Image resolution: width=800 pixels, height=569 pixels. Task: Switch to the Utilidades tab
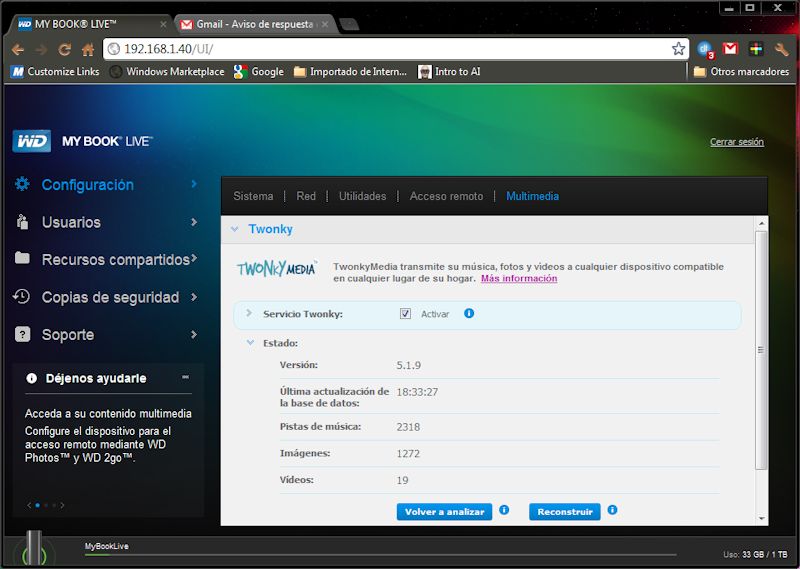click(362, 196)
